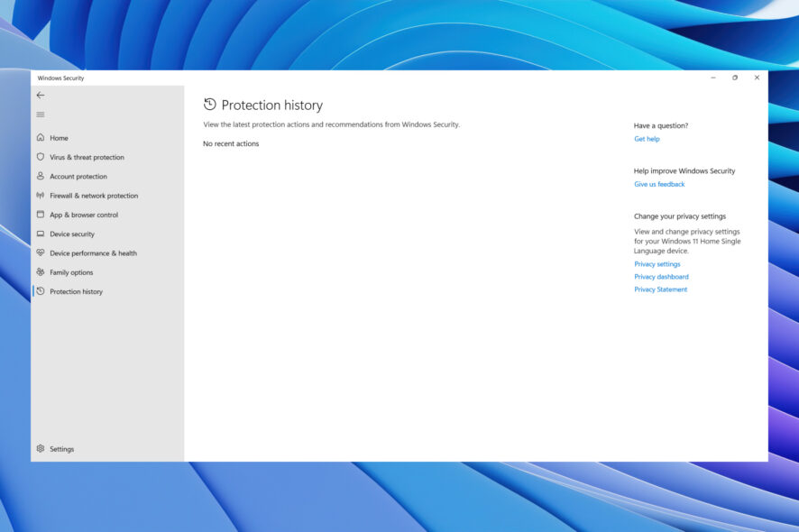Open the Settings label at the bottom of the sidebar
The image size is (799, 532).
coord(61,449)
